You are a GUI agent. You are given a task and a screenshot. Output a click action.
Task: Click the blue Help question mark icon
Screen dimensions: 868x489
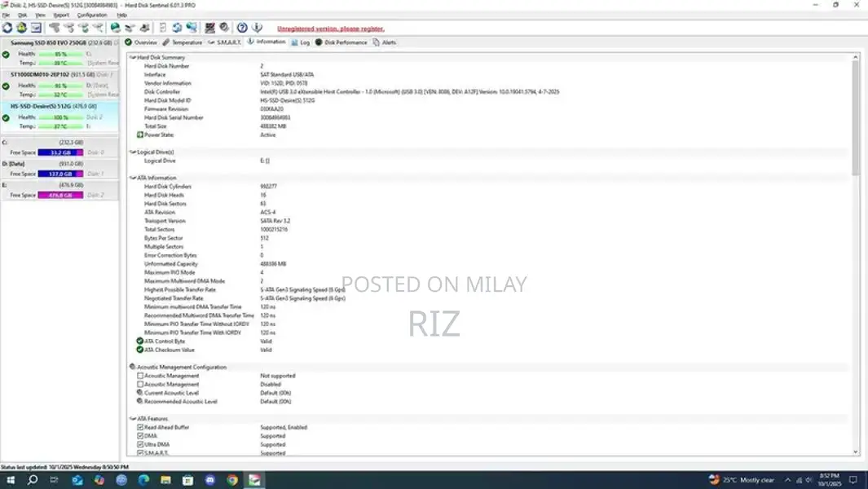click(242, 28)
